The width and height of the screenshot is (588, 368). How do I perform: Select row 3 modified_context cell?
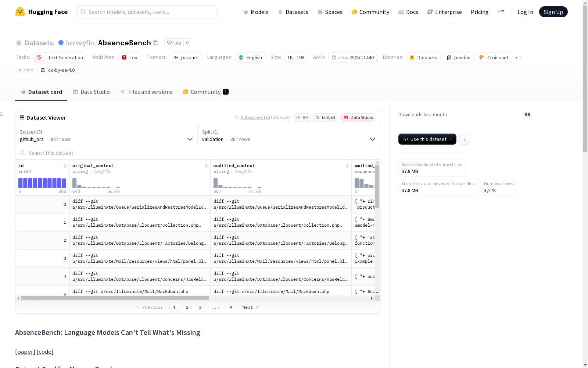pyautogui.click(x=281, y=258)
